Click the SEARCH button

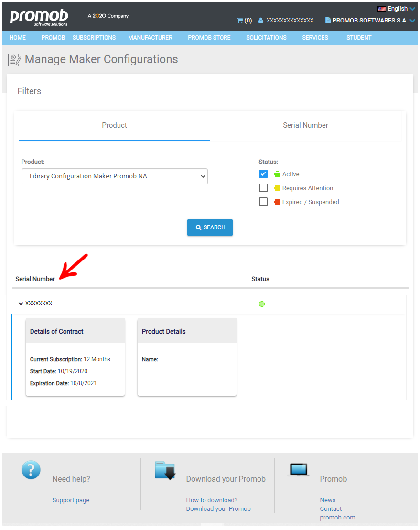click(210, 227)
